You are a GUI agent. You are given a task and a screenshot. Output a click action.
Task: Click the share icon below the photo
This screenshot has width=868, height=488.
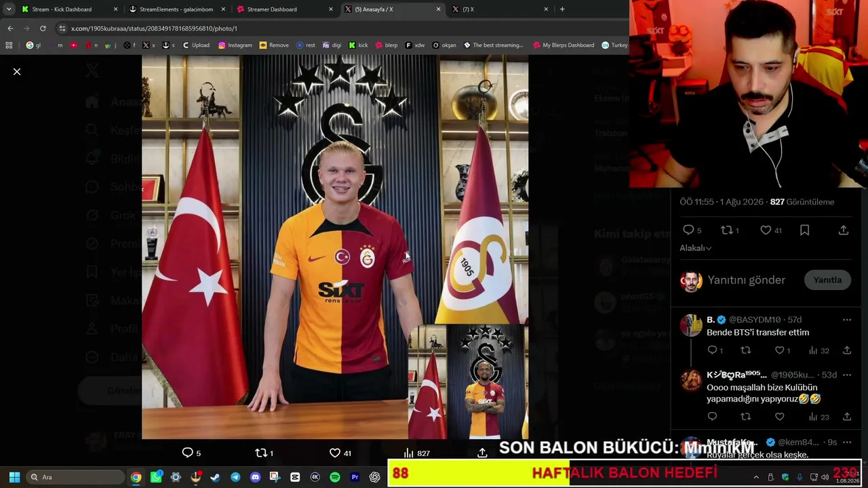482,453
